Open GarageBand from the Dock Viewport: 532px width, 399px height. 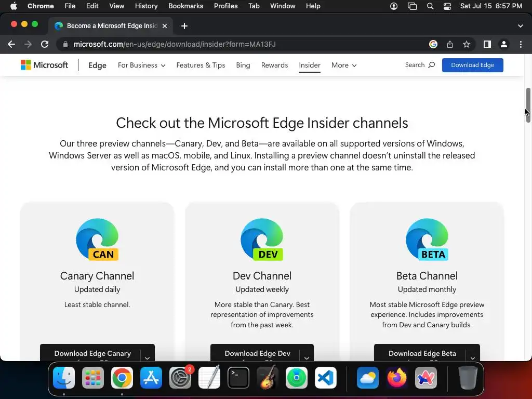click(x=268, y=378)
